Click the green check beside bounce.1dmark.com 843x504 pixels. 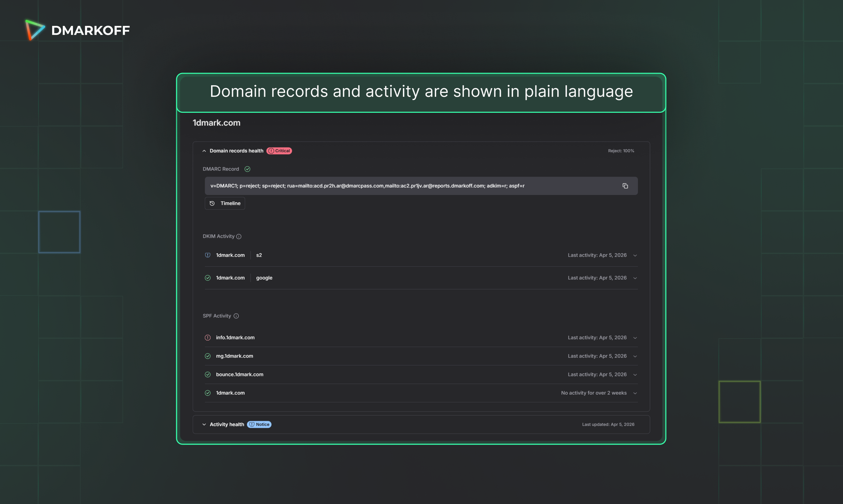pyautogui.click(x=208, y=374)
